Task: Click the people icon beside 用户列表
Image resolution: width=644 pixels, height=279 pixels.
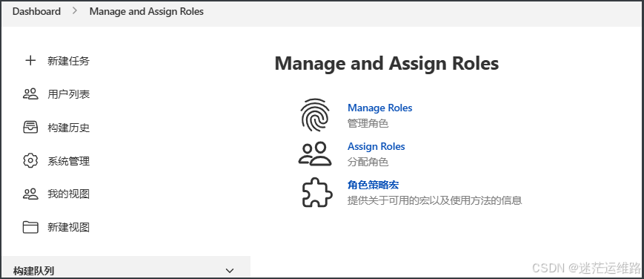Action: 30,94
